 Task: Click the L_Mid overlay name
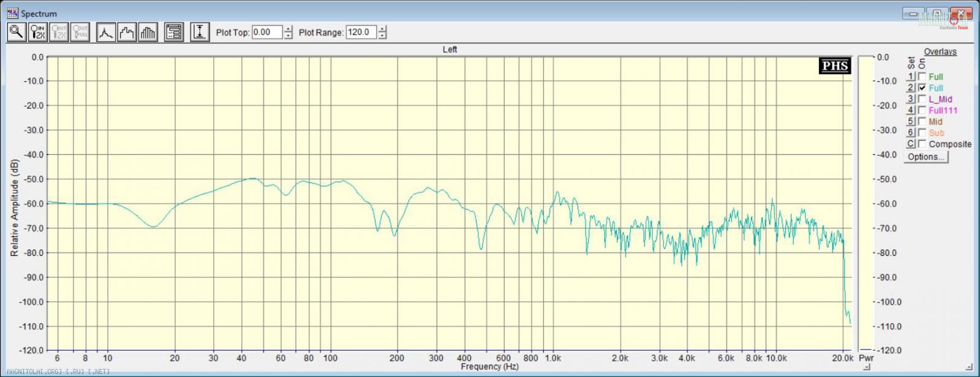[x=940, y=99]
